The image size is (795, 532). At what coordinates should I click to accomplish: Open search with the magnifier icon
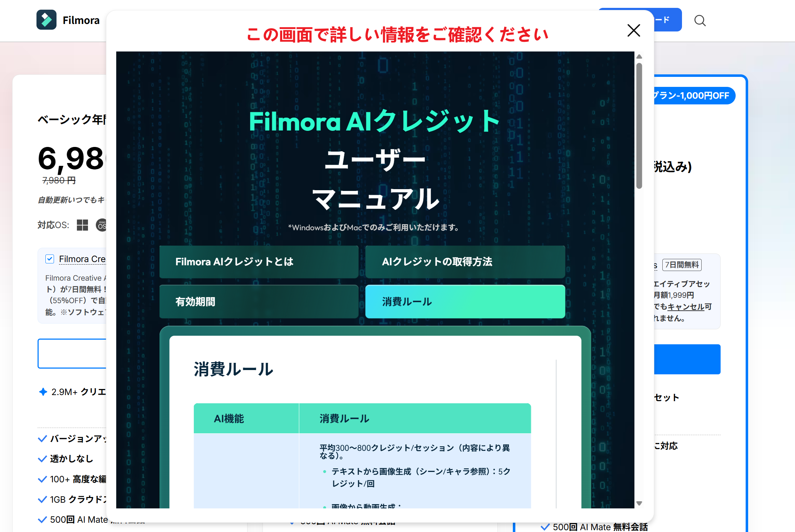pyautogui.click(x=700, y=21)
